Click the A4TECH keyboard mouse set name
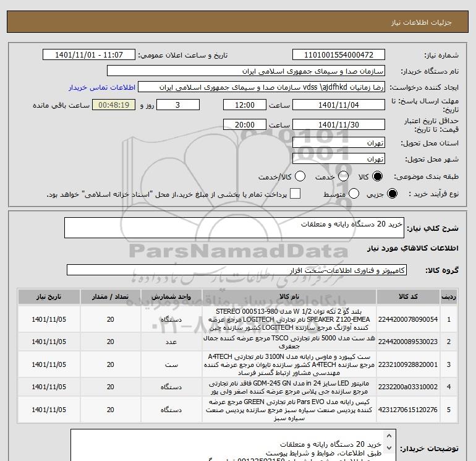The width and height of the screenshot is (476, 461). click(289, 364)
